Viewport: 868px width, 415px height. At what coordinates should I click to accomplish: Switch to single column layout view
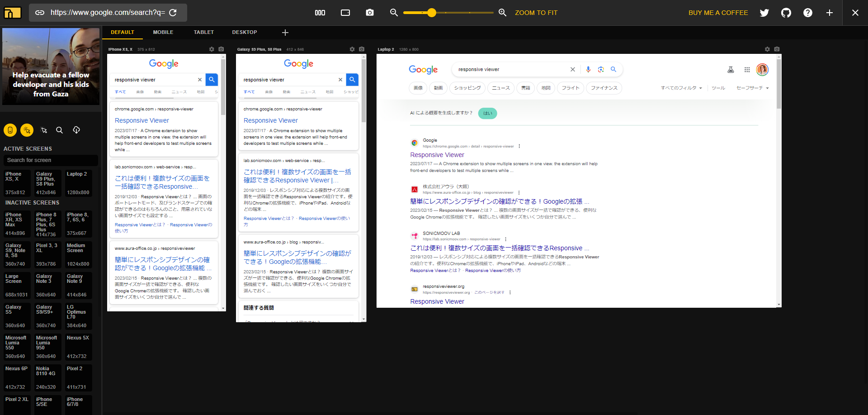click(x=345, y=13)
